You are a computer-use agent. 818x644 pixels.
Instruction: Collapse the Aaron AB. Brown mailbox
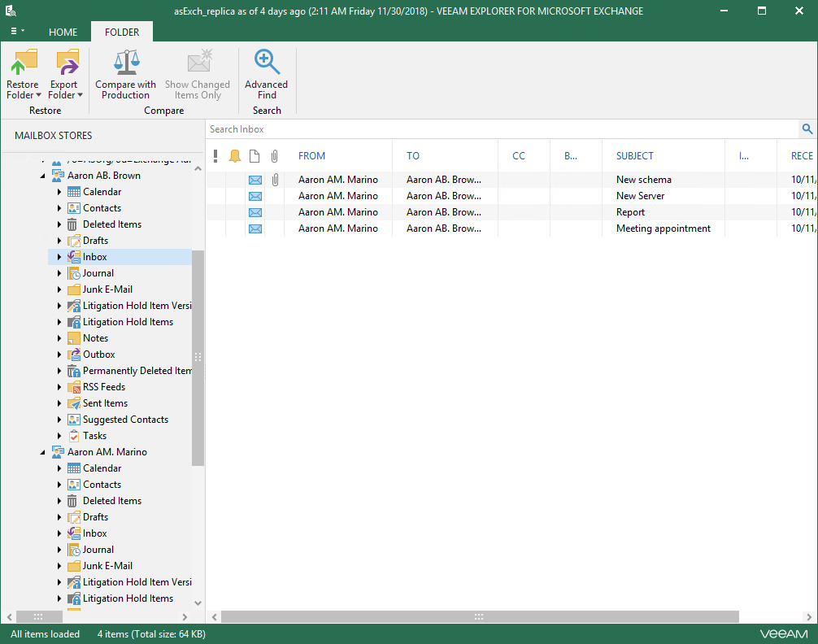[43, 176]
